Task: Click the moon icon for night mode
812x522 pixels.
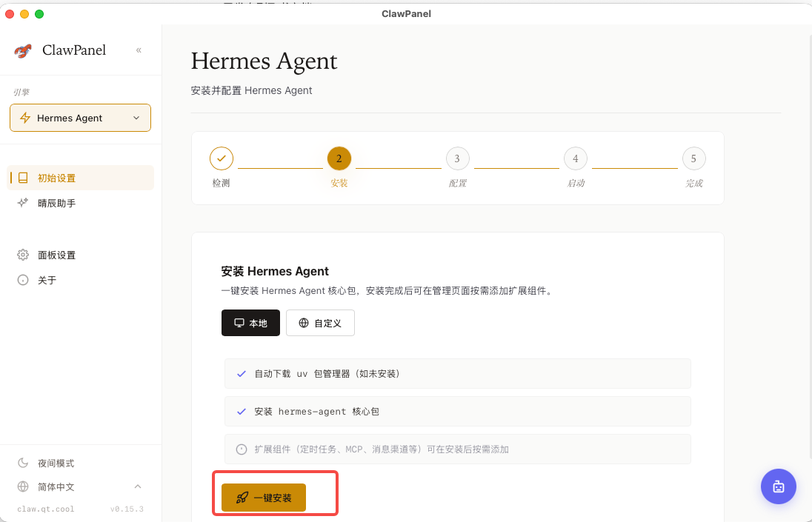Action: point(23,463)
